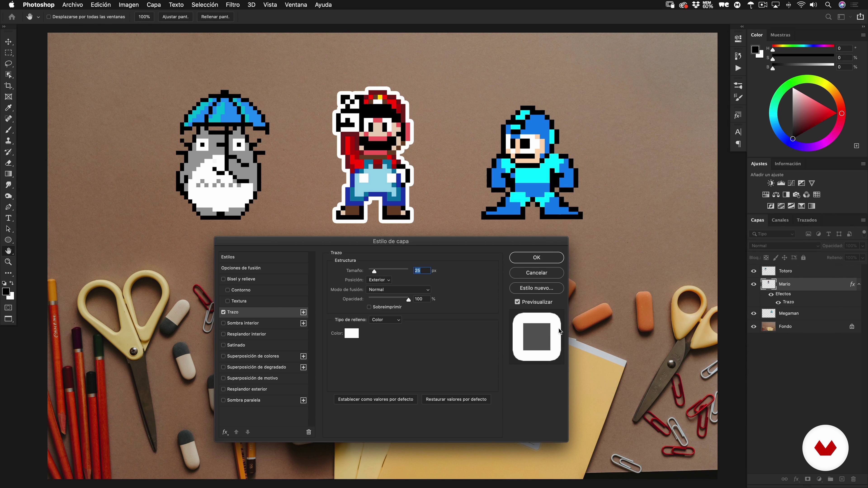868x488 pixels.
Task: Toggle the Previsualizar checkbox
Action: (517, 302)
